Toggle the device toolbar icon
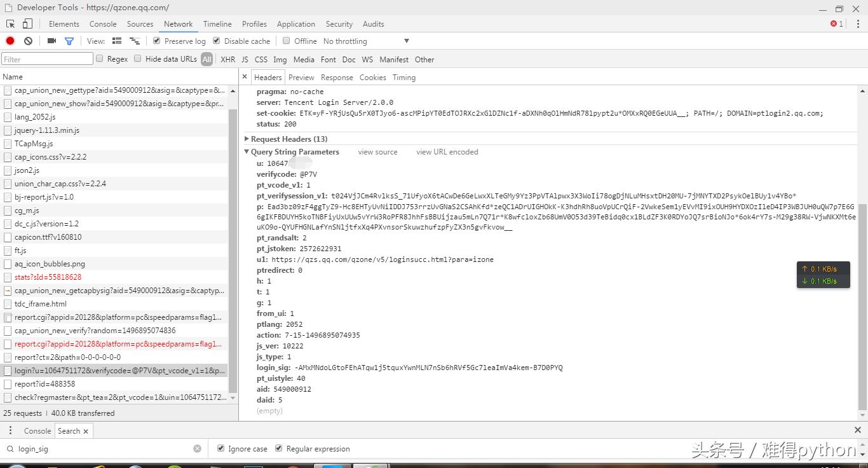 coord(27,24)
